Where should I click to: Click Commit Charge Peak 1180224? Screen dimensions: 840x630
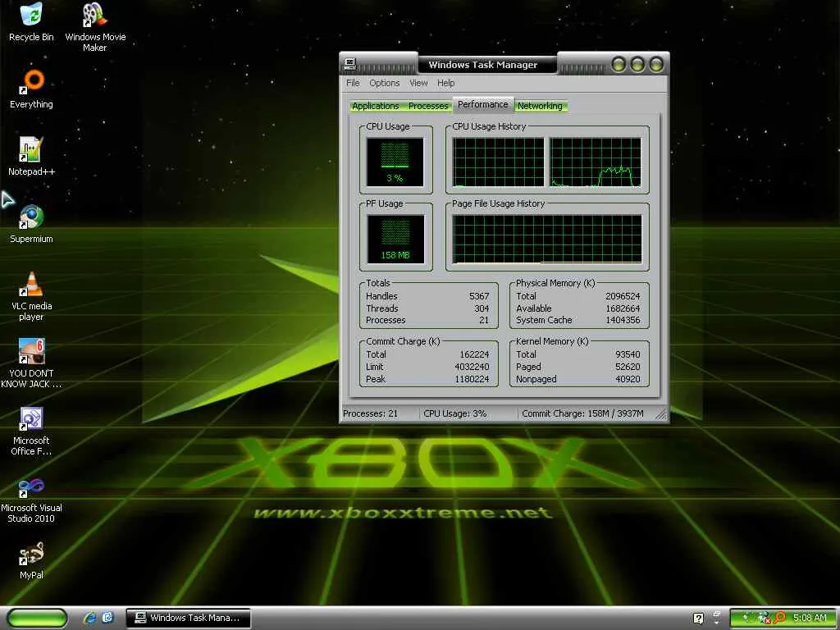coord(472,379)
